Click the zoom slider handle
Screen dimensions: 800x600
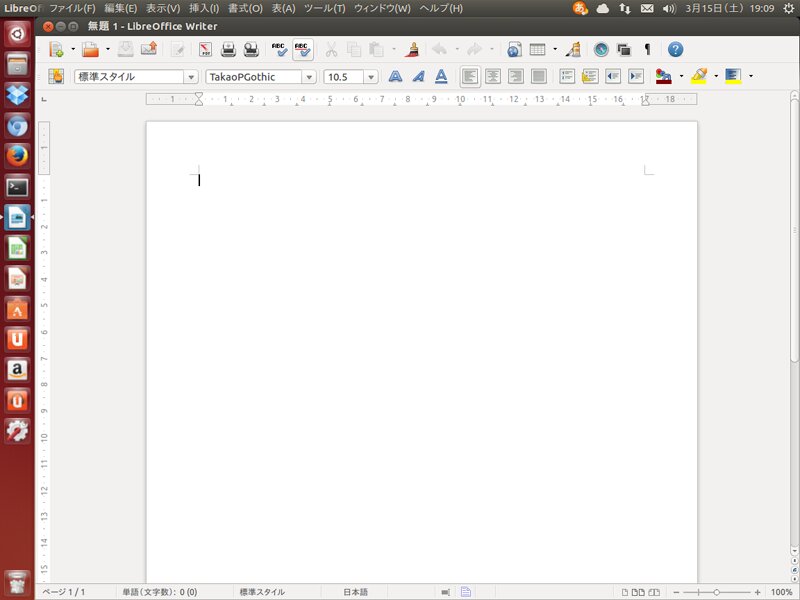coord(716,592)
